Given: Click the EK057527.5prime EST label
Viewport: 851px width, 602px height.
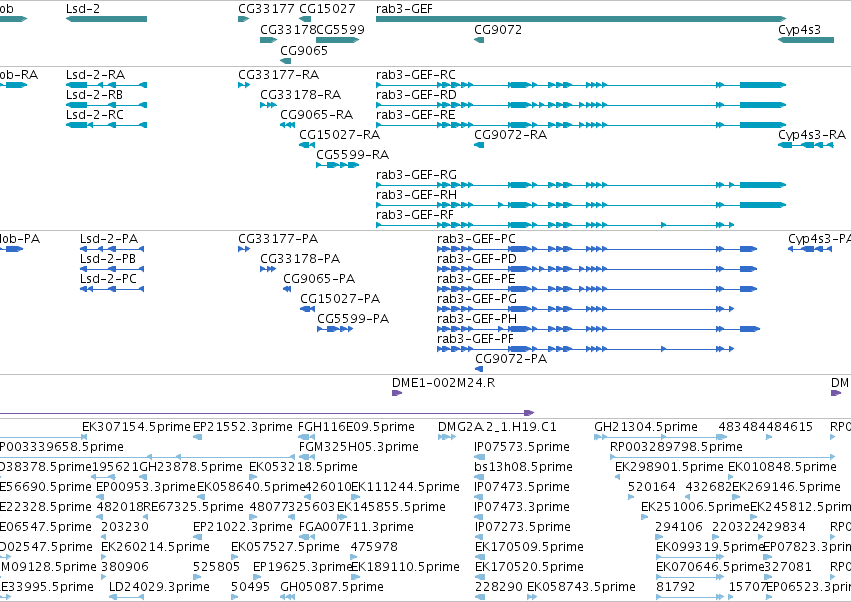Looking at the screenshot, I should 285,546.
